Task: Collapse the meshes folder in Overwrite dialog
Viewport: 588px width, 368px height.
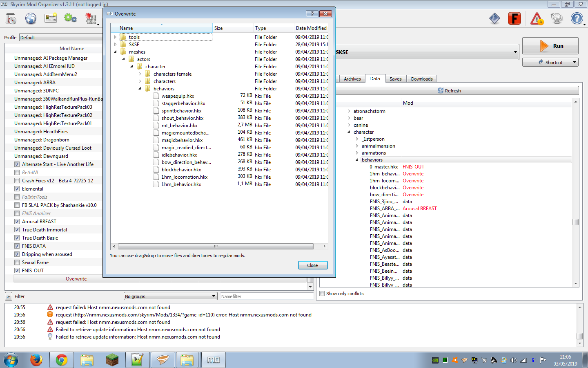Action: pos(116,52)
